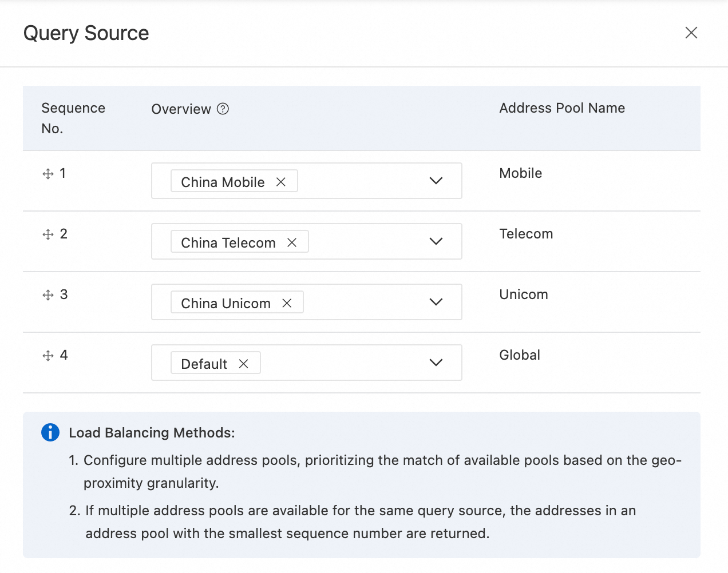
Task: Remove the China Telecom tag
Action: [x=292, y=242]
